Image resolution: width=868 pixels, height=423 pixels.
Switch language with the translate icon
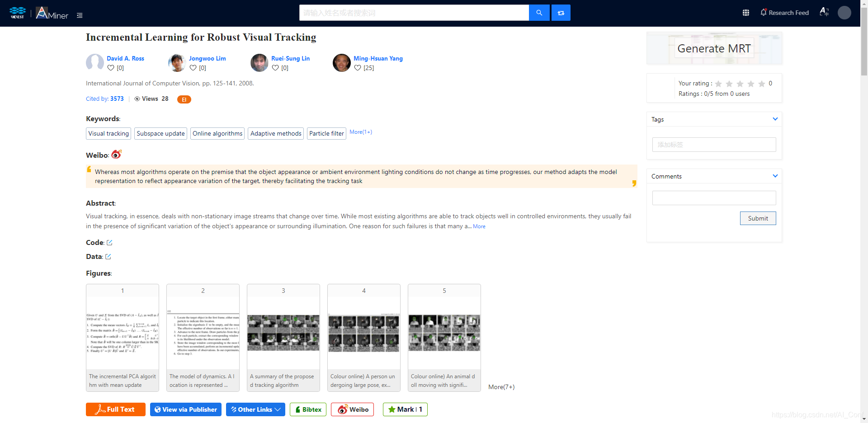[824, 12]
